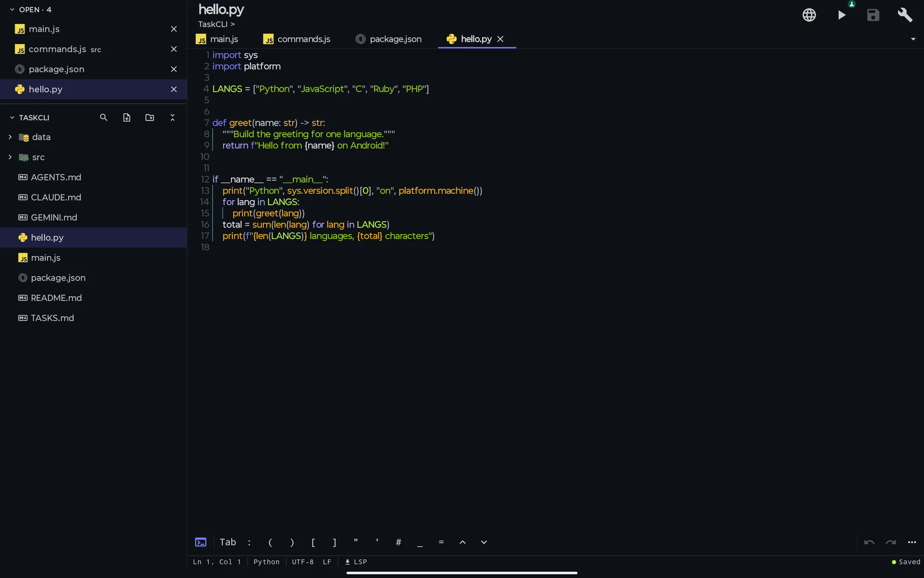
Task: Switch to the package.json tab
Action: 388,39
